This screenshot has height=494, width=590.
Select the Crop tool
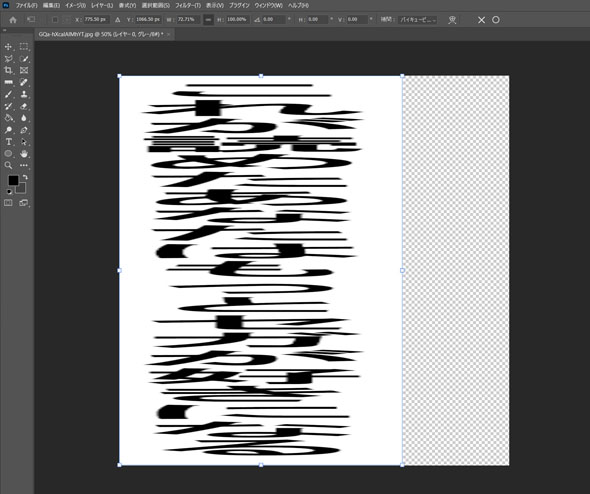8,70
